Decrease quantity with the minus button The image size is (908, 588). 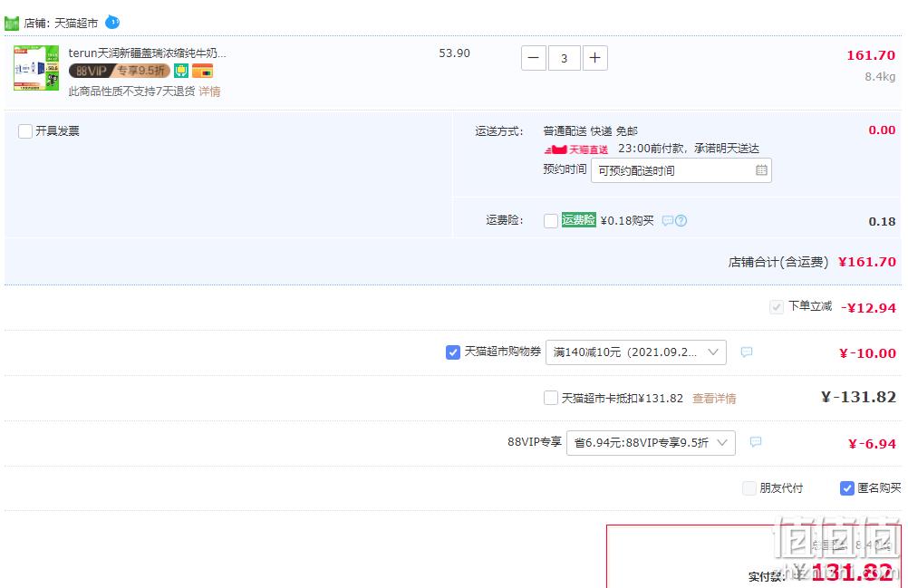pos(534,58)
